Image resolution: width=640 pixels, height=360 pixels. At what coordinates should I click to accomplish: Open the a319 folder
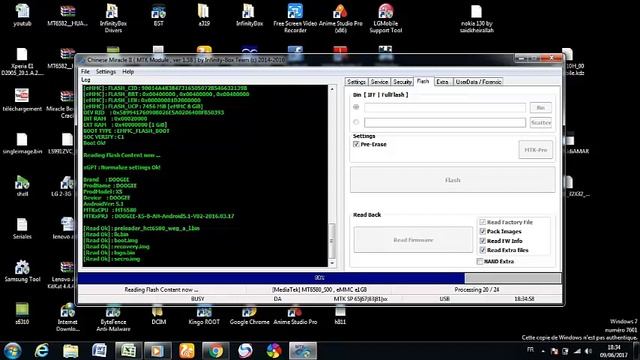pos(204,16)
